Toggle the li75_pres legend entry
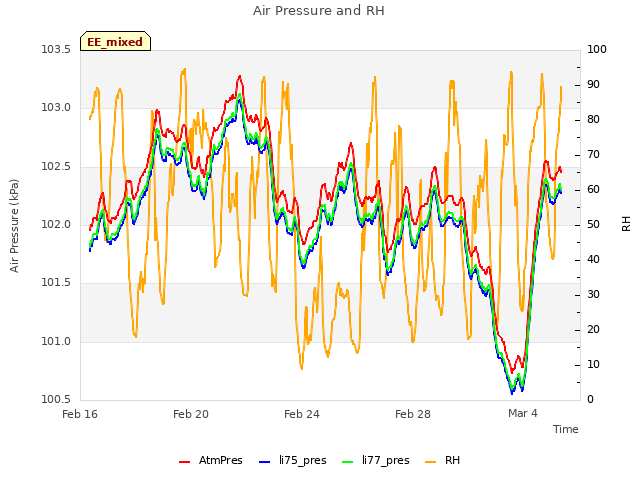The image size is (640, 480). [293, 460]
